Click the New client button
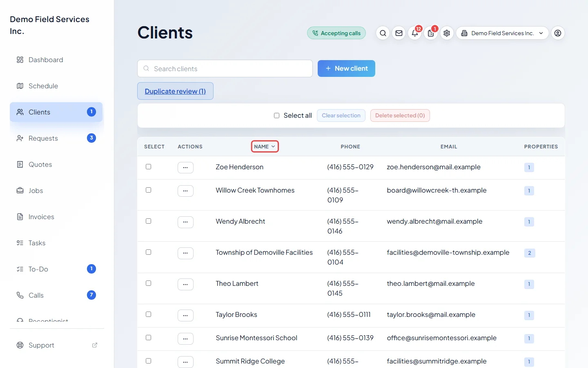Screen dimensions: 588x368 pyautogui.click(x=346, y=68)
